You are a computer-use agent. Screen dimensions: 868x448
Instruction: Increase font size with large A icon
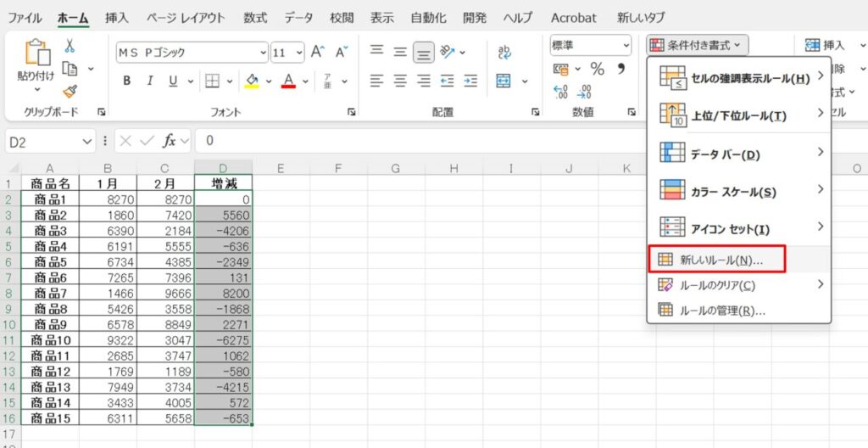point(318,52)
